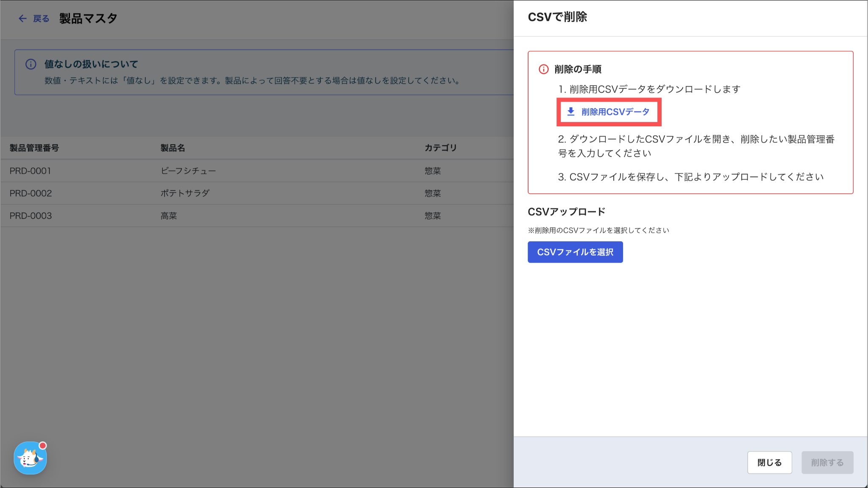
Task: Click the download arrow icon for 削除用CSVデータ
Action: tap(571, 112)
